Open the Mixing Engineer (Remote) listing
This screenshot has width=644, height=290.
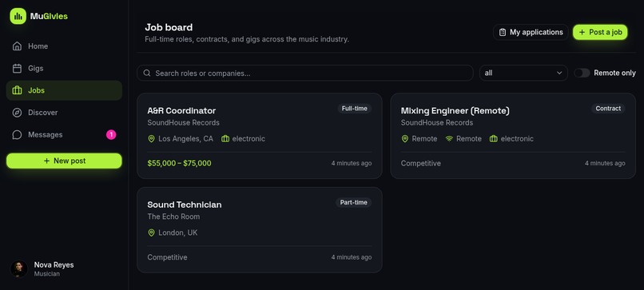click(455, 111)
